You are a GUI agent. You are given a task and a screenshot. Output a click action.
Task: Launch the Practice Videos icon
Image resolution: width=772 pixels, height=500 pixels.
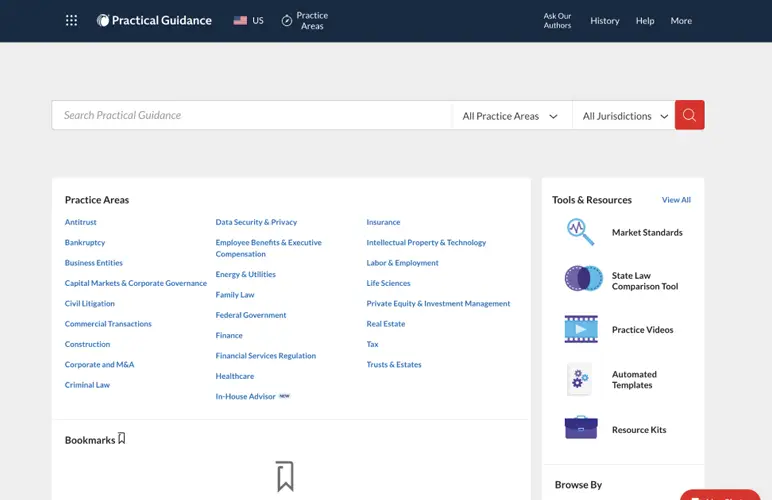click(x=581, y=329)
